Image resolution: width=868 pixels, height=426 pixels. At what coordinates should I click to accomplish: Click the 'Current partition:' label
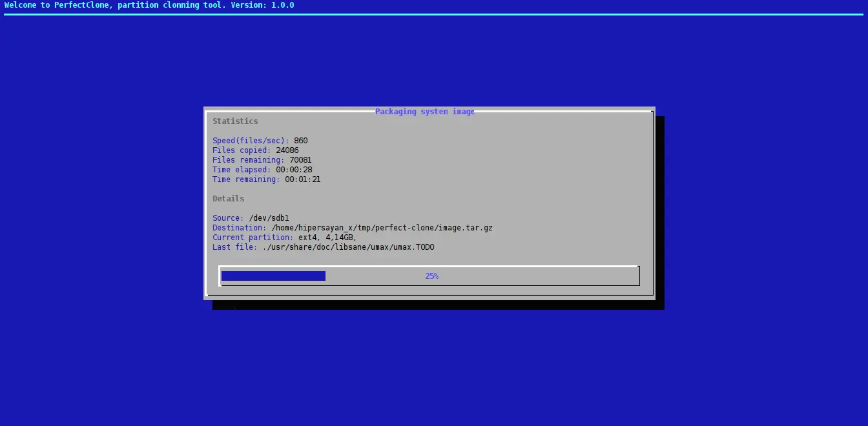click(253, 238)
